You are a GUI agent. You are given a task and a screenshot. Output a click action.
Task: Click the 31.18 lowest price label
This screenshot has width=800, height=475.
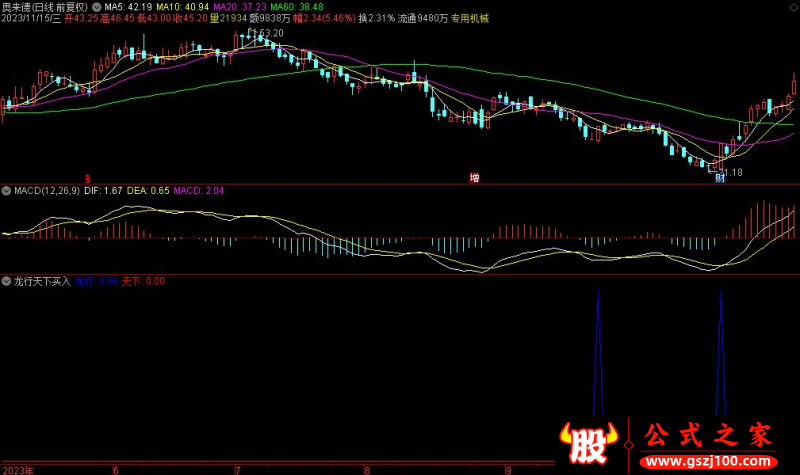pos(731,172)
